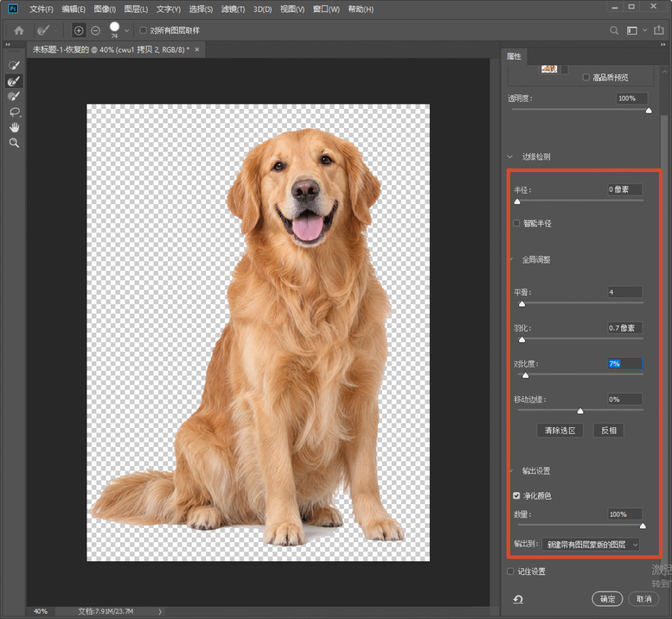Collapse the Output Settings section
The height and width of the screenshot is (619, 672).
point(511,471)
